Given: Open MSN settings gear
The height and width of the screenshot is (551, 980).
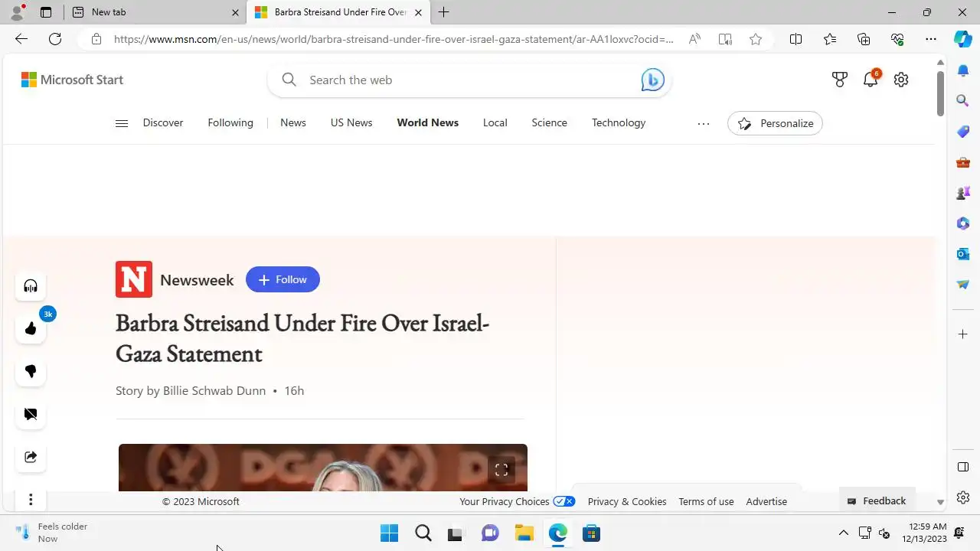Looking at the screenshot, I should [901, 80].
